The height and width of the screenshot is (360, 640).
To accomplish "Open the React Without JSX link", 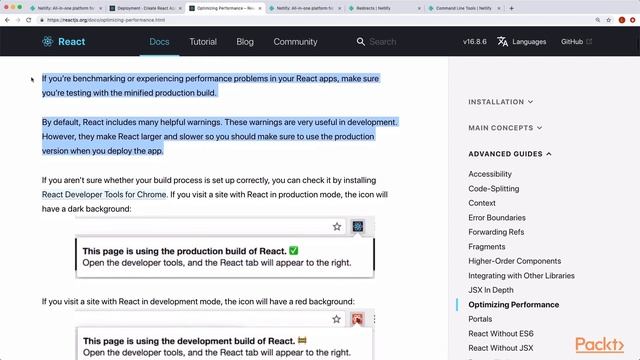I will 500,348.
